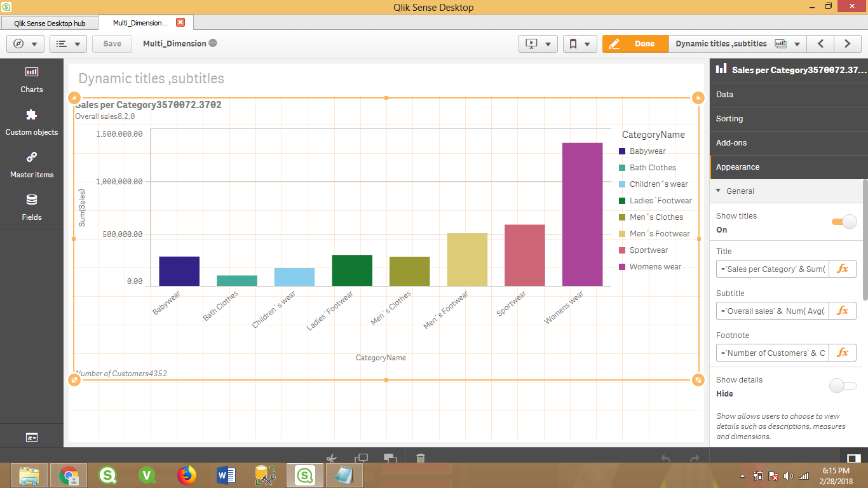The image size is (868, 488).
Task: Enable the Show details toggle
Action: point(842,385)
